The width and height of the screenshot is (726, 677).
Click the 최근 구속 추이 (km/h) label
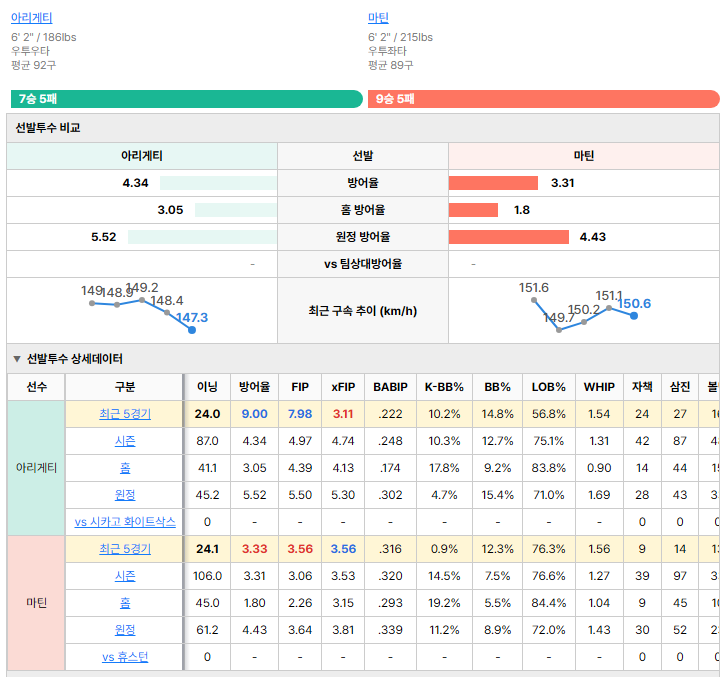tap(363, 311)
